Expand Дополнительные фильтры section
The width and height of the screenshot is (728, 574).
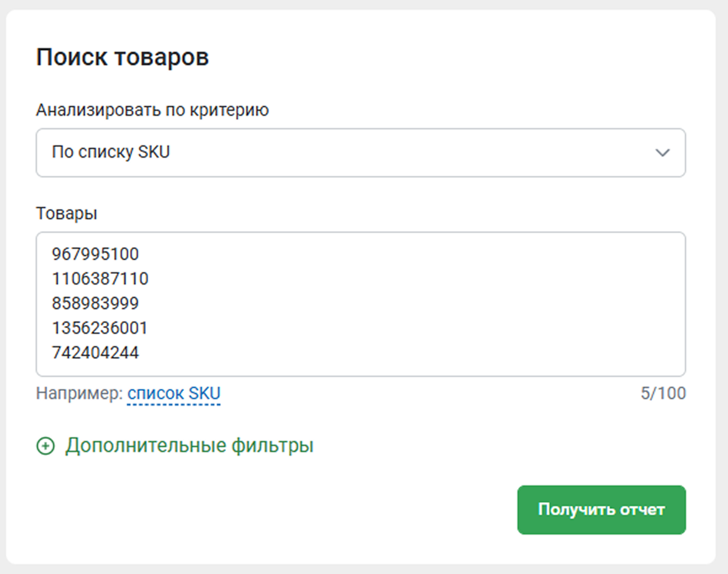pyautogui.click(x=189, y=446)
